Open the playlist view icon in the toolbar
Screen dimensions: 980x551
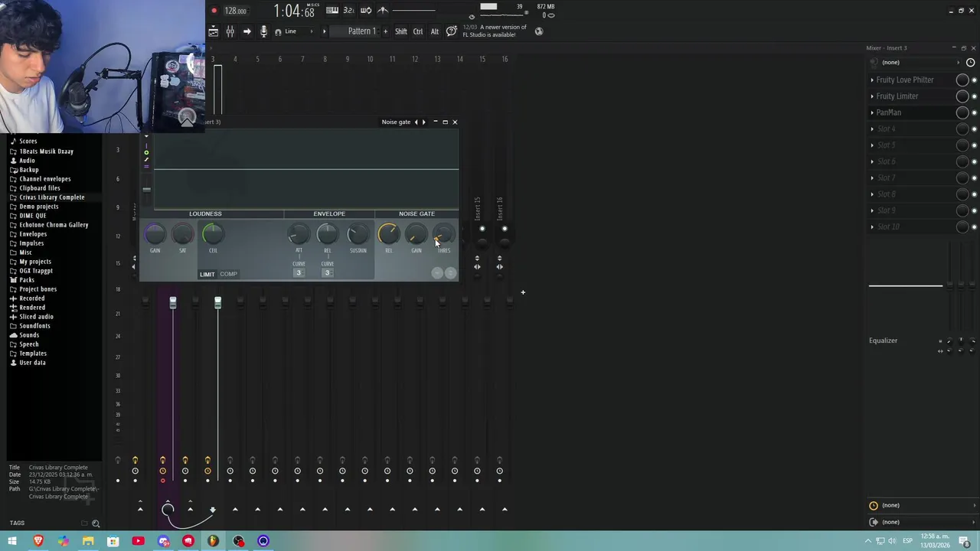click(x=214, y=31)
